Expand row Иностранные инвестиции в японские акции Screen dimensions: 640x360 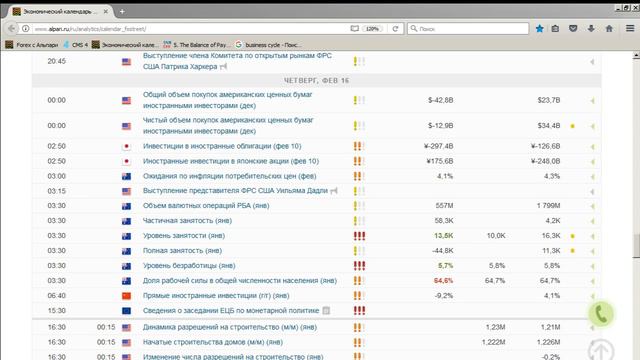pyautogui.click(x=592, y=162)
